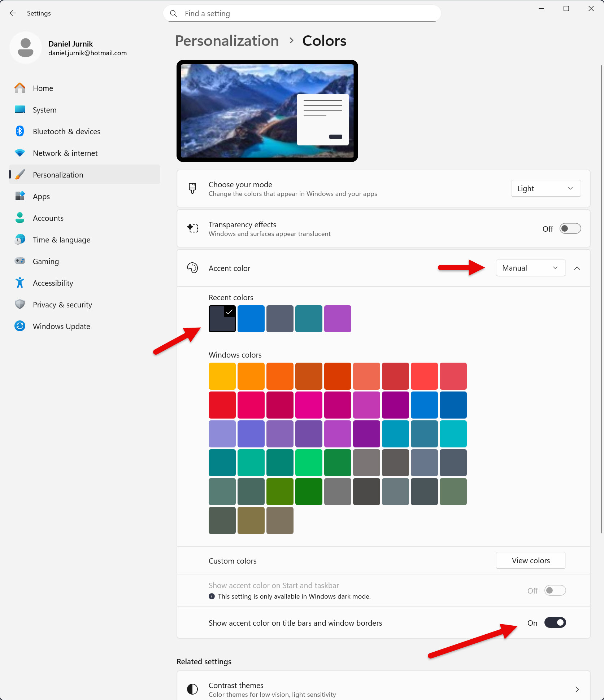Open Contrast themes chevron
The width and height of the screenshot is (604, 700).
point(577,689)
